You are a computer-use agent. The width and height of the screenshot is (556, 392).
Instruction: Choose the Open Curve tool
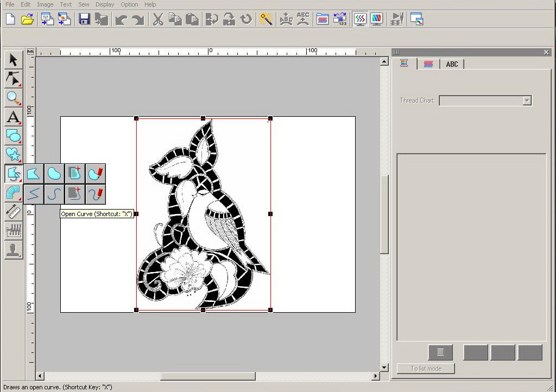(x=54, y=193)
